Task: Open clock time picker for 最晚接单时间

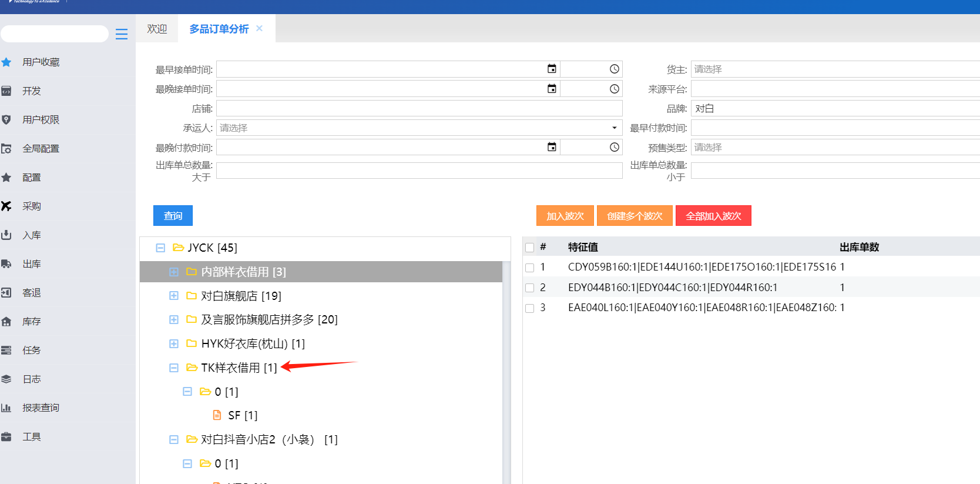Action: 614,89
